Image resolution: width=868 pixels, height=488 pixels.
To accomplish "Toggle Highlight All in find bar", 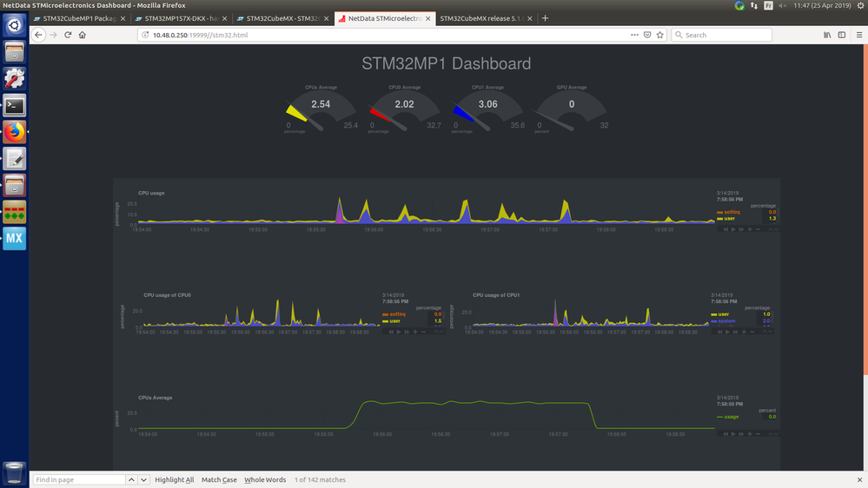I will [175, 479].
